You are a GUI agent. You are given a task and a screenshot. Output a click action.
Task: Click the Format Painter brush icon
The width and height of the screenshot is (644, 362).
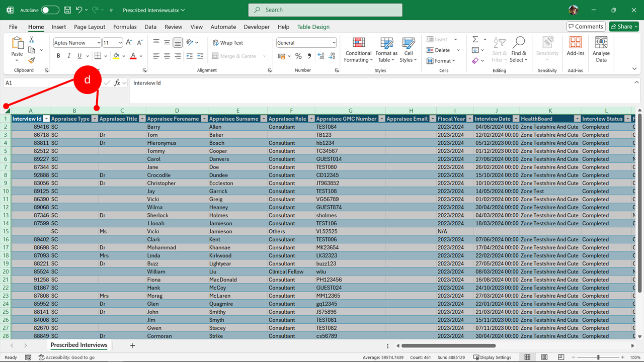(32, 60)
